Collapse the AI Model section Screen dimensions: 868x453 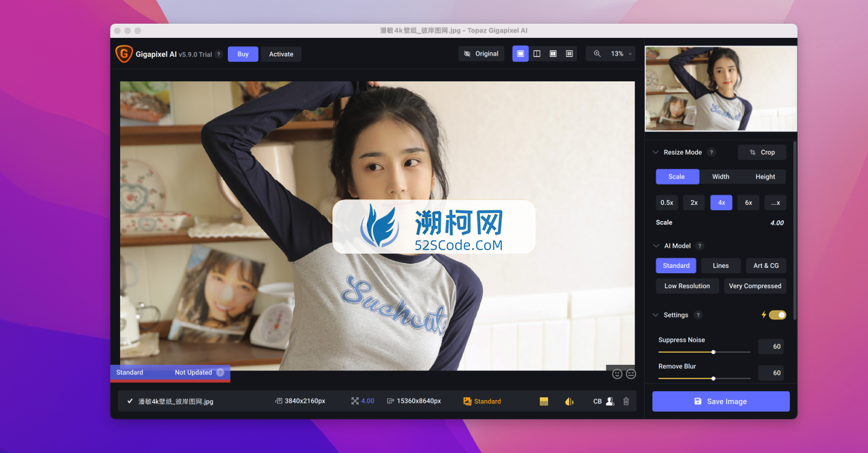(x=655, y=246)
